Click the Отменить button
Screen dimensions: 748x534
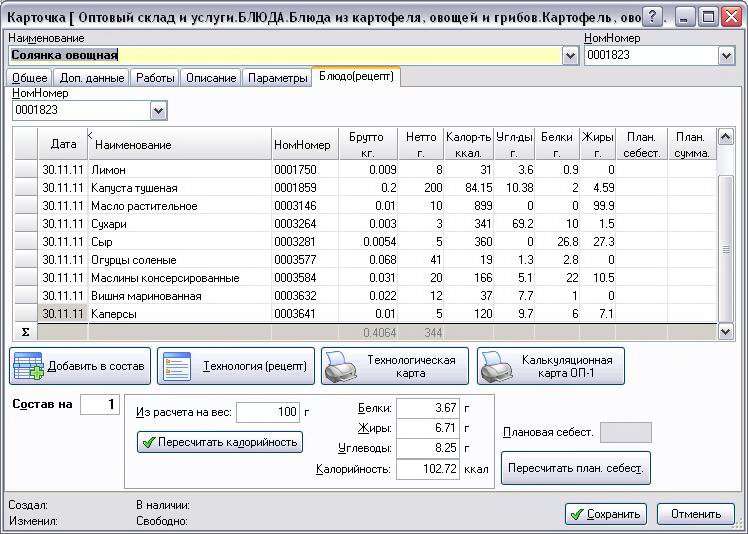[x=696, y=514]
